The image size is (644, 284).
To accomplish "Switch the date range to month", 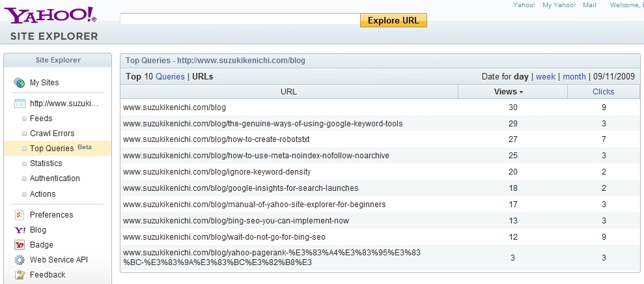I will (x=574, y=76).
